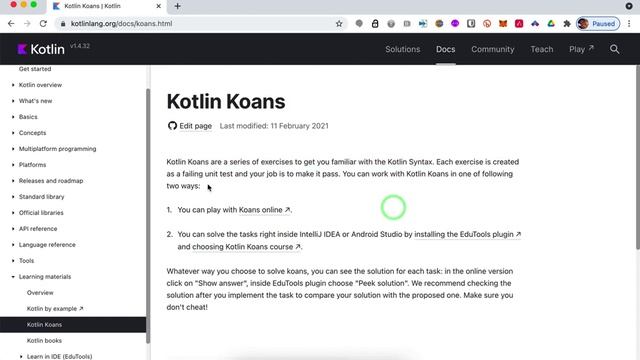Select Kotlin Koans sidebar item
640x360 pixels.
pyautogui.click(x=73, y=324)
